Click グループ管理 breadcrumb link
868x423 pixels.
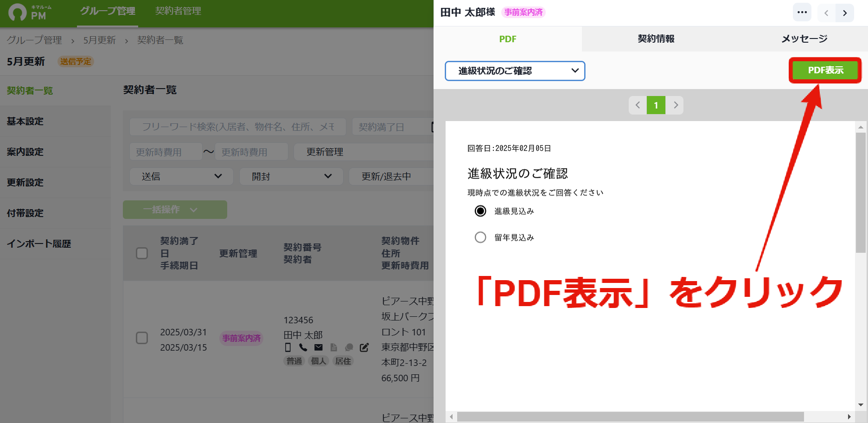(x=34, y=40)
